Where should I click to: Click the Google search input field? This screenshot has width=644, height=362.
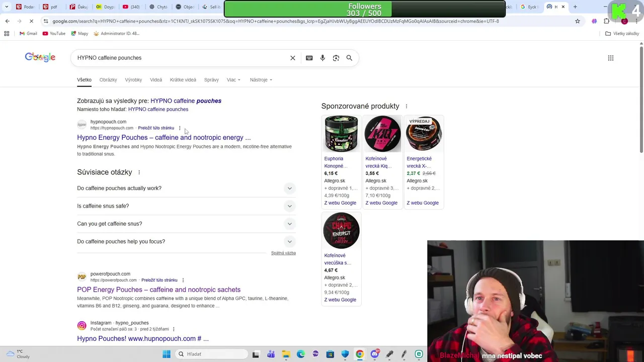pos(181,58)
